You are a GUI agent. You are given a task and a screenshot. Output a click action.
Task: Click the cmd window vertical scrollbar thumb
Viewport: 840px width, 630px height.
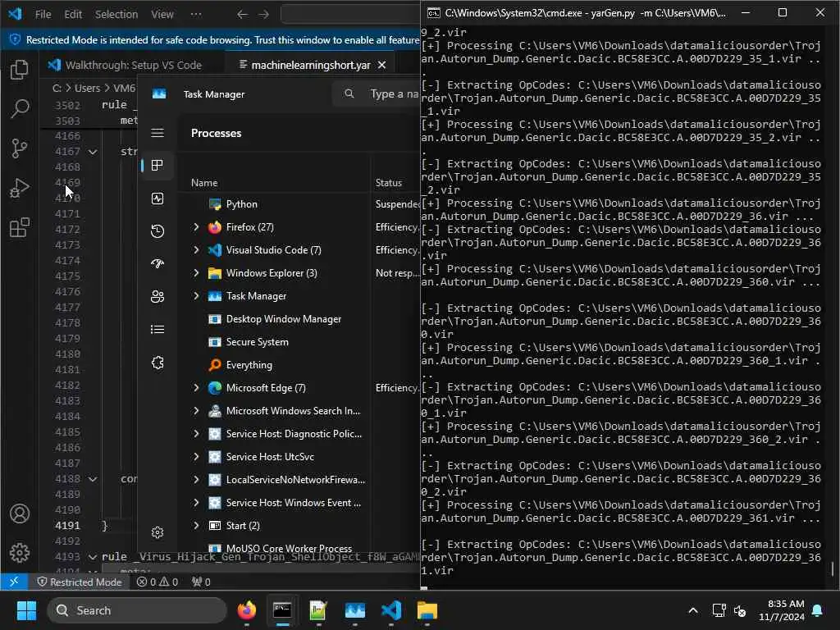tap(833, 568)
